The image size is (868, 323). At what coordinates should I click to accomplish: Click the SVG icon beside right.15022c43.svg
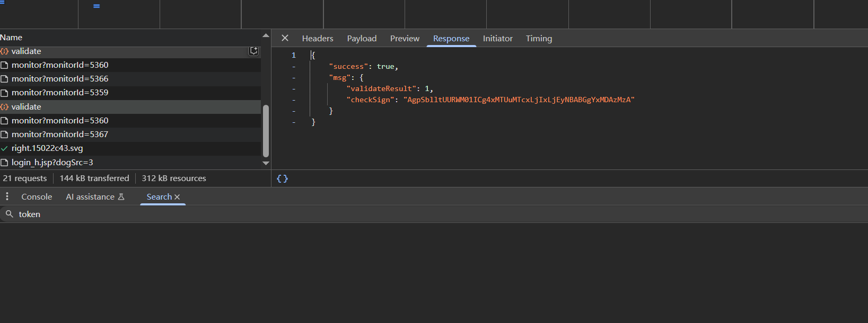click(4, 149)
